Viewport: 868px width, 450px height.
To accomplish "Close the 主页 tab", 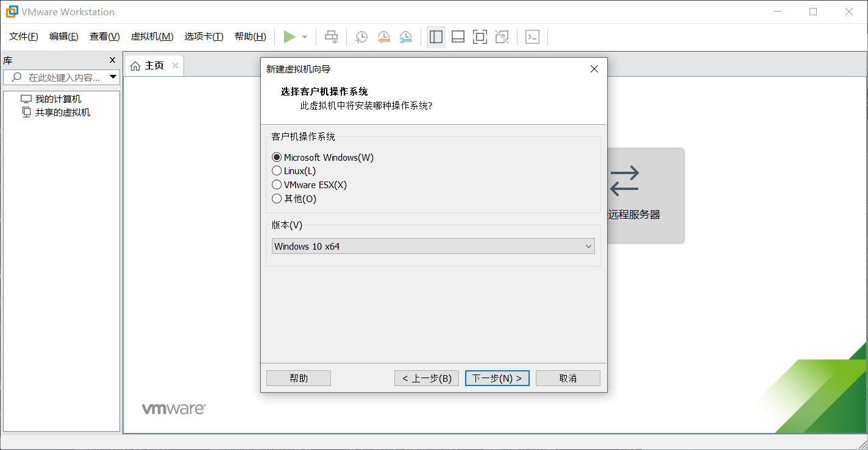I will (175, 66).
